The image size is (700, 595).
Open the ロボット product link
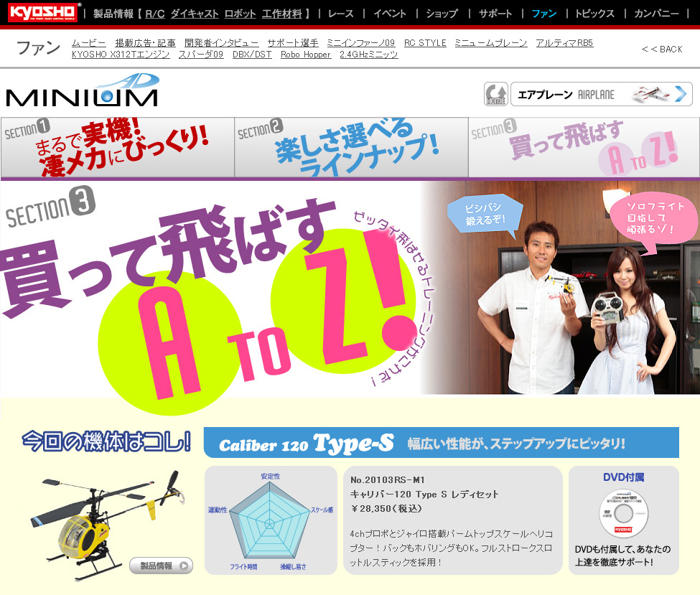241,14
